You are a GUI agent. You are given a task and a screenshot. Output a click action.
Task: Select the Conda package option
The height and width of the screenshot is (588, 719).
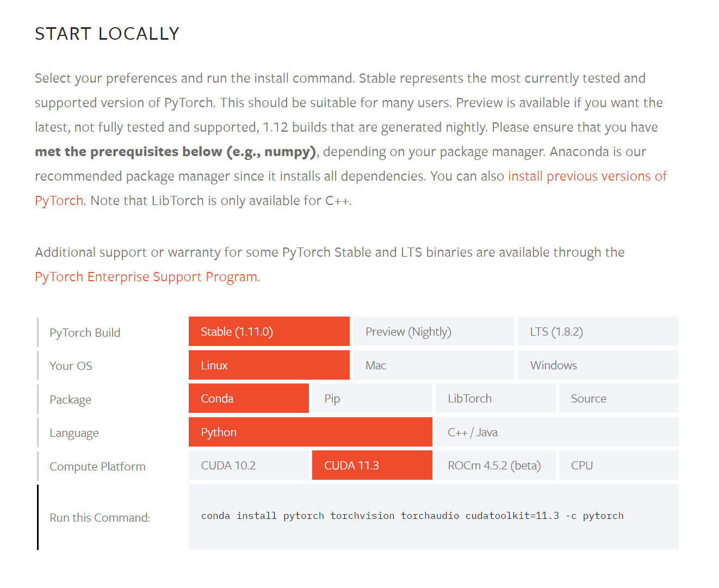(x=249, y=399)
